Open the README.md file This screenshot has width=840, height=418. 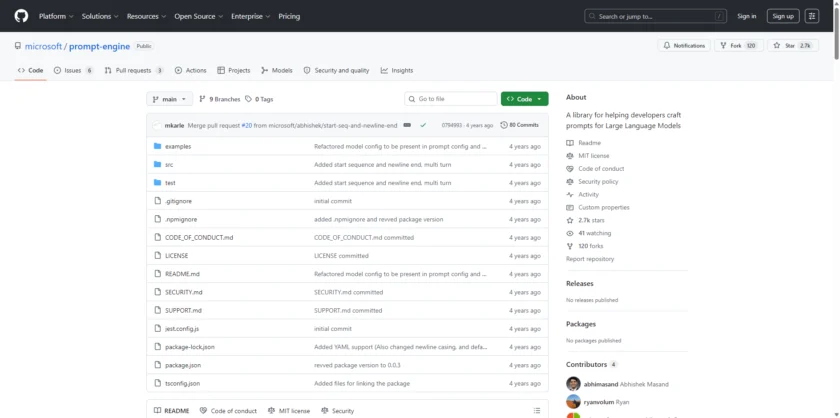pos(182,274)
